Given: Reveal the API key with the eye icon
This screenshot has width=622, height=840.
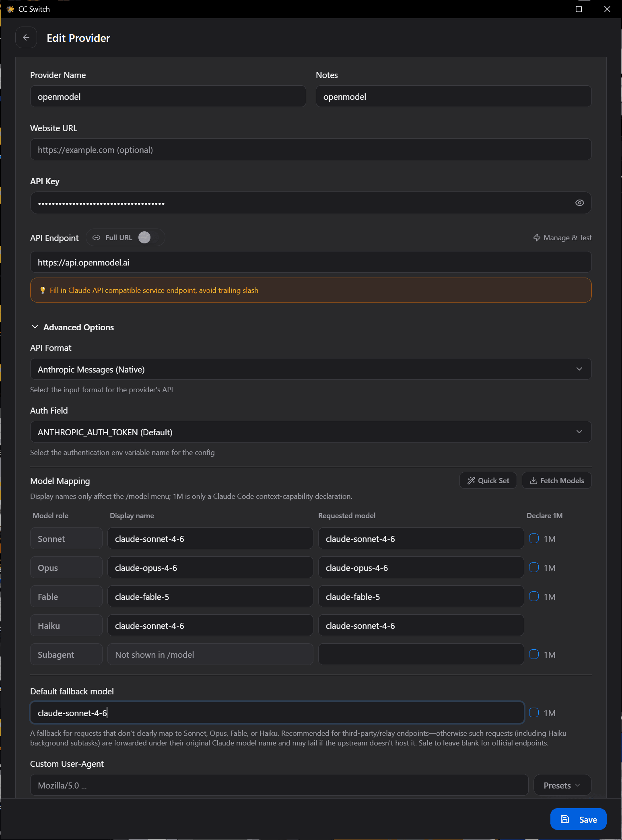Looking at the screenshot, I should click(x=579, y=203).
